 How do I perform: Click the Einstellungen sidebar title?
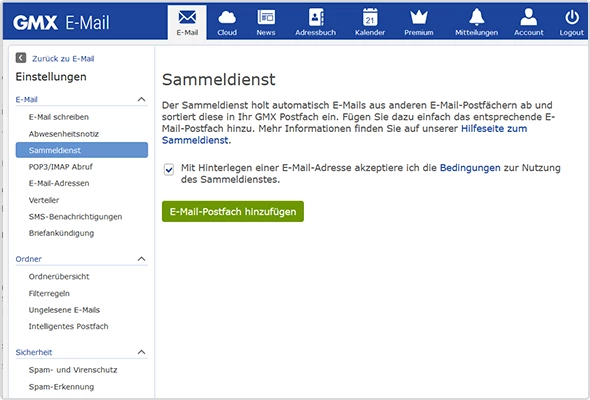pyautogui.click(x=51, y=77)
